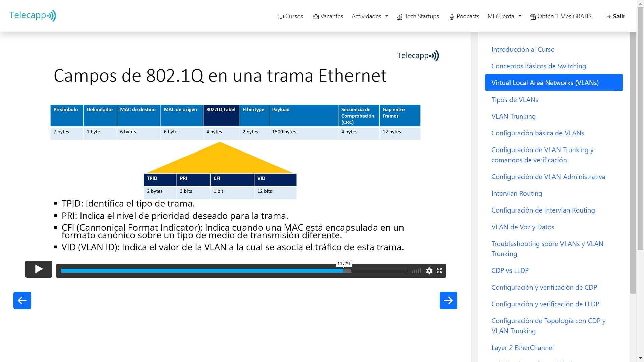The width and height of the screenshot is (644, 362).
Task: Click the next lesson arrow button
Action: tap(448, 301)
